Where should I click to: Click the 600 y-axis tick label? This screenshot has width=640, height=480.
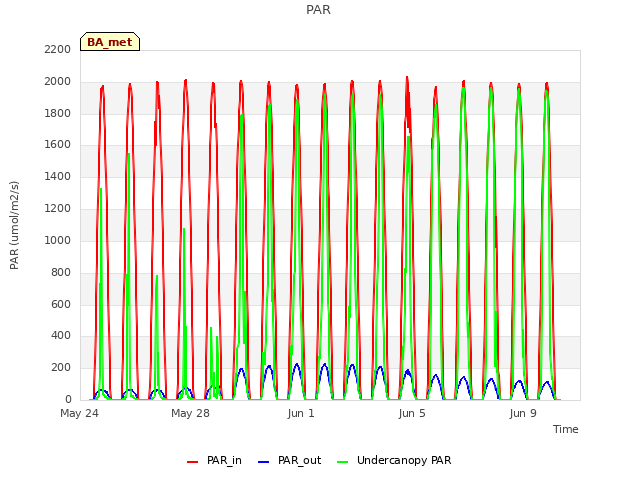(x=61, y=304)
